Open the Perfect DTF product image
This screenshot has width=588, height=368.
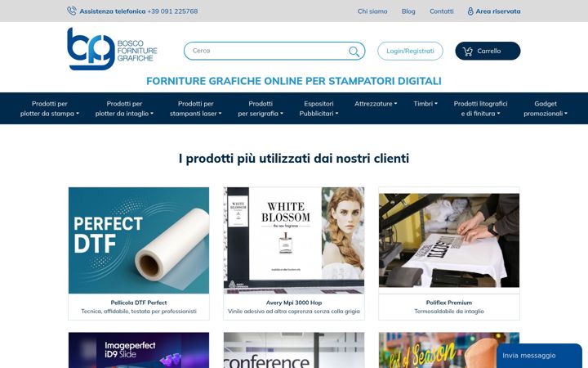coord(139,240)
